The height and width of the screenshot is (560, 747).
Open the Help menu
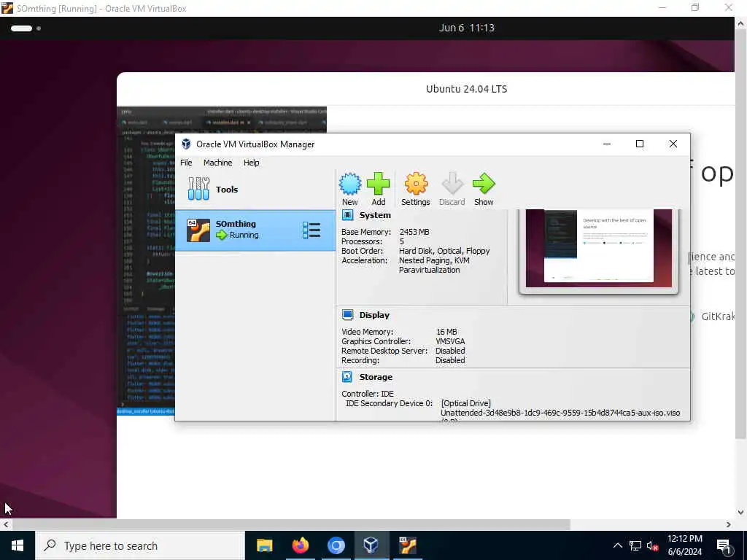(252, 163)
